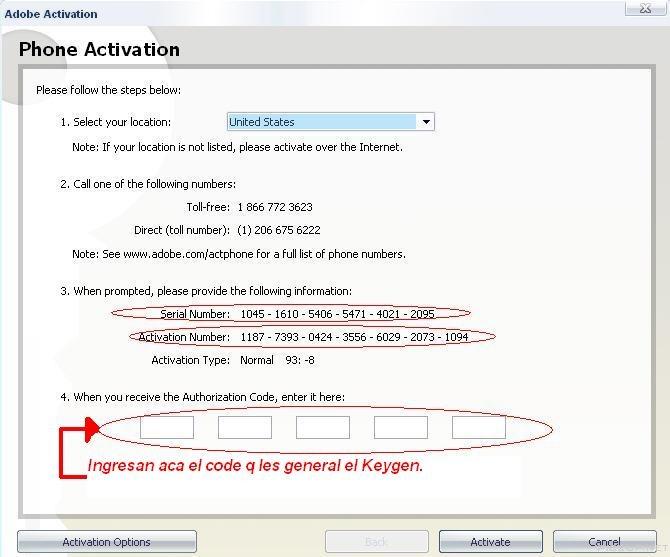This screenshot has width=670, height=557.
Task: Focus the fourth authorization code box
Action: pyautogui.click(x=401, y=427)
